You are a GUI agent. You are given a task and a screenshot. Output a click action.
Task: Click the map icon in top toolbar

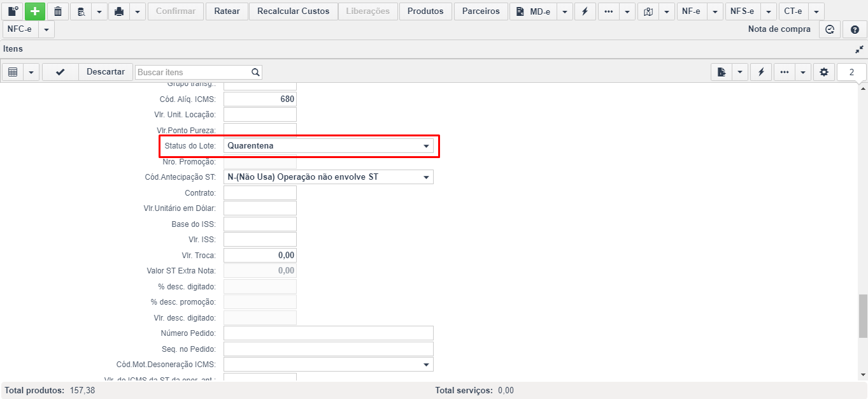click(648, 11)
